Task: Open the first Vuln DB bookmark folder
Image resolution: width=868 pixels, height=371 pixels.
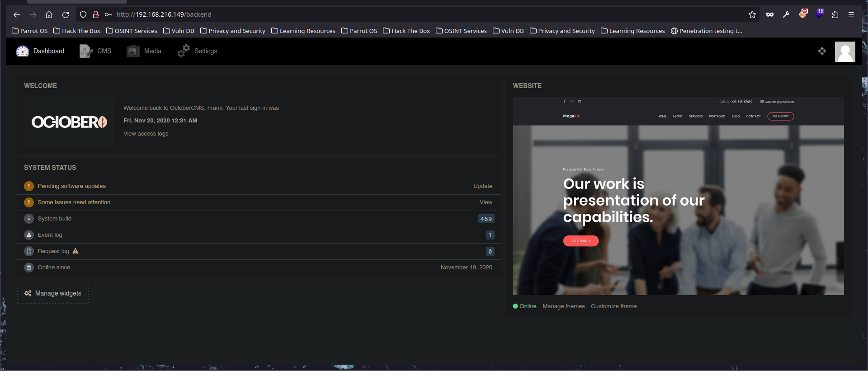Action: [x=179, y=31]
